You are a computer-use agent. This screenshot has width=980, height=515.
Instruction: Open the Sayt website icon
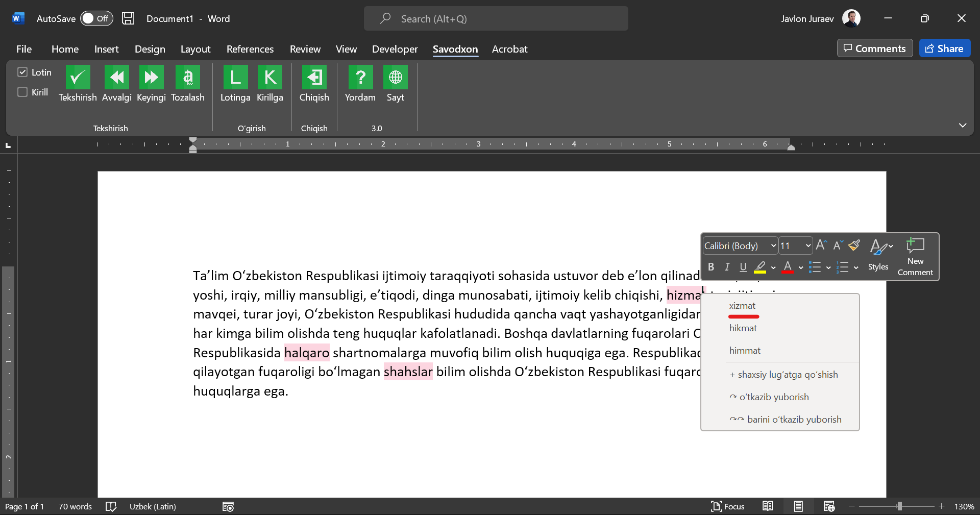coord(395,78)
